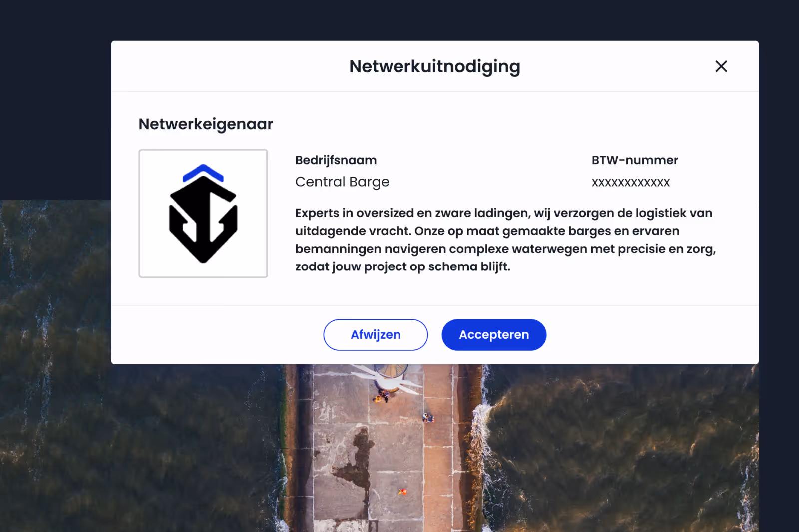Click the Netwerkuitnodiging dialog title
Image resolution: width=799 pixels, height=532 pixels.
pos(434,66)
